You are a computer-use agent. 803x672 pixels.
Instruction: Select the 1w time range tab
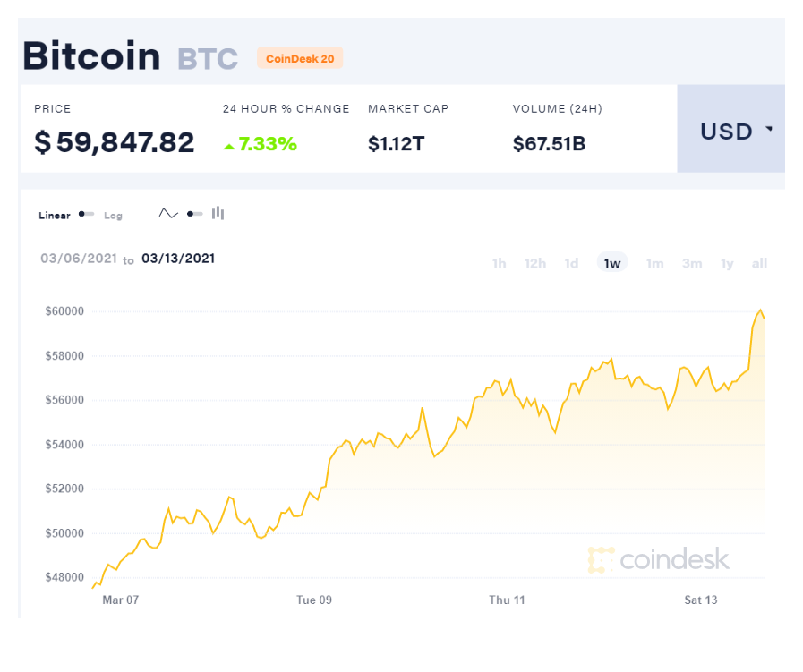(x=612, y=262)
